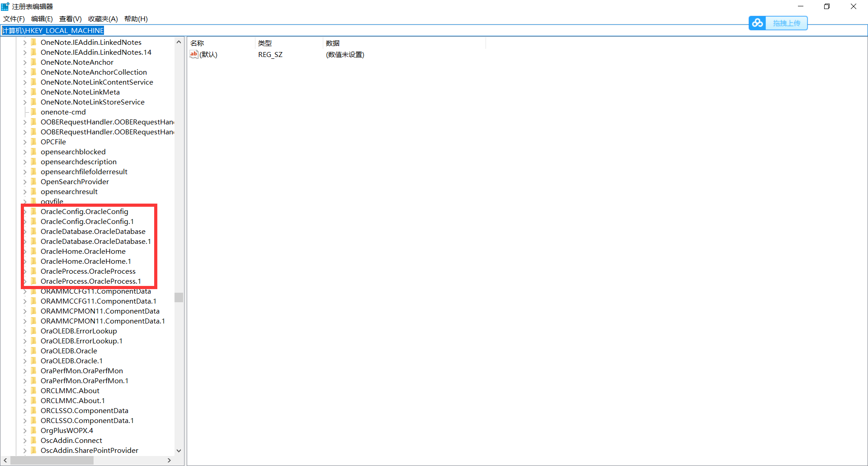Click folder icon of ORCLSSO.ComponentData
The width and height of the screenshot is (868, 466).
tap(33, 410)
